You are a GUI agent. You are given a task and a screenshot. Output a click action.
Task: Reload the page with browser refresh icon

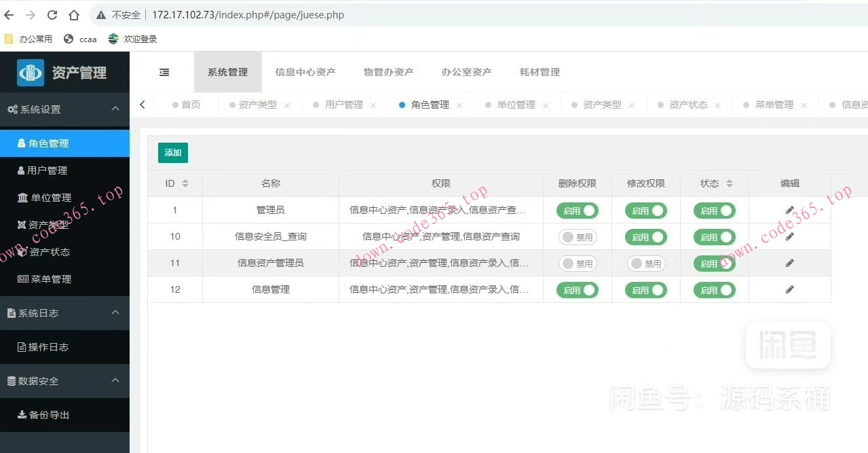pos(52,14)
